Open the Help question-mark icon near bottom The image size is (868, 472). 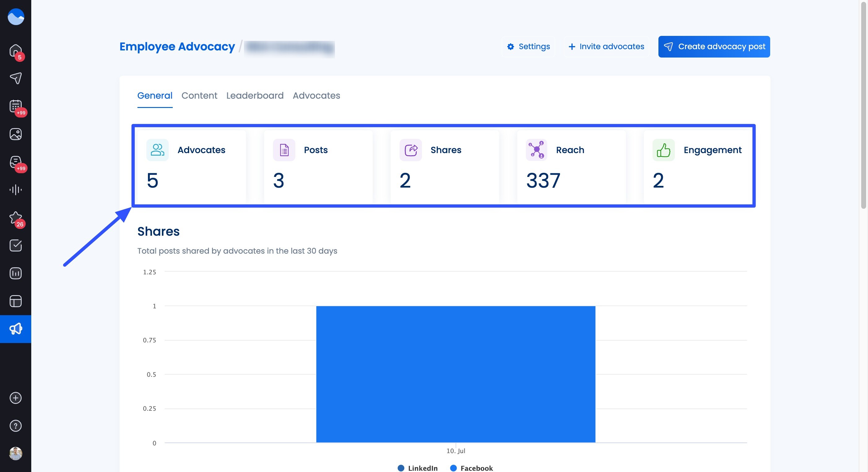15,426
